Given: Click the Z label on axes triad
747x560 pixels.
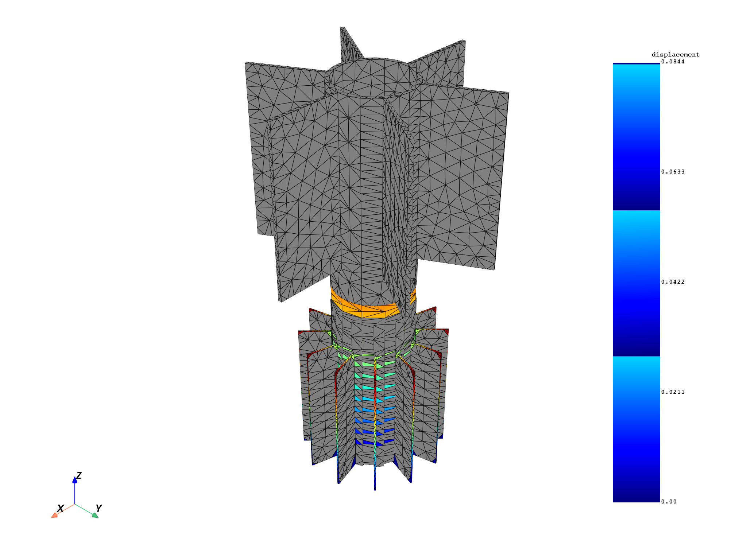Looking at the screenshot, I should (x=79, y=475).
